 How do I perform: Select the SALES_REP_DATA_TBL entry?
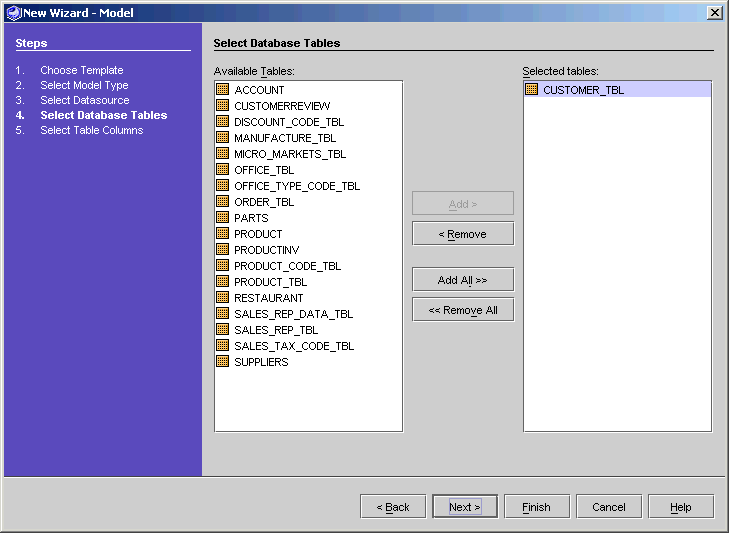293,314
